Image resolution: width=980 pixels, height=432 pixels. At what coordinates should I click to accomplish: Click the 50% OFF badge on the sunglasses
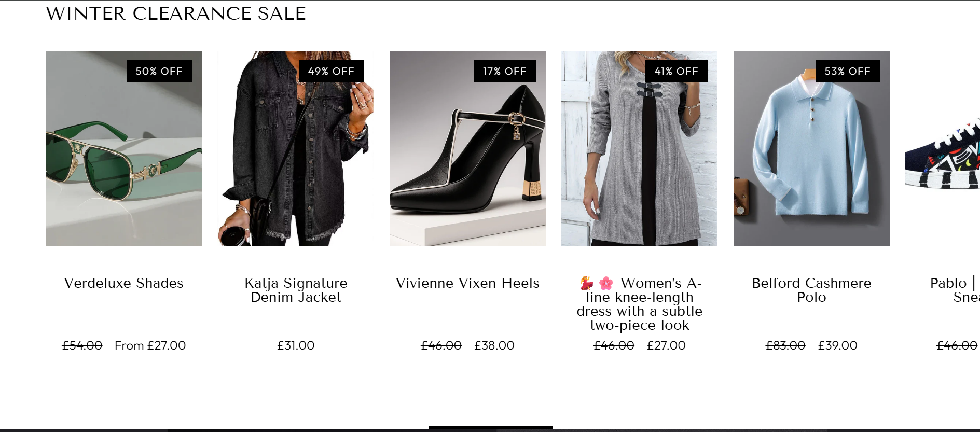(159, 71)
